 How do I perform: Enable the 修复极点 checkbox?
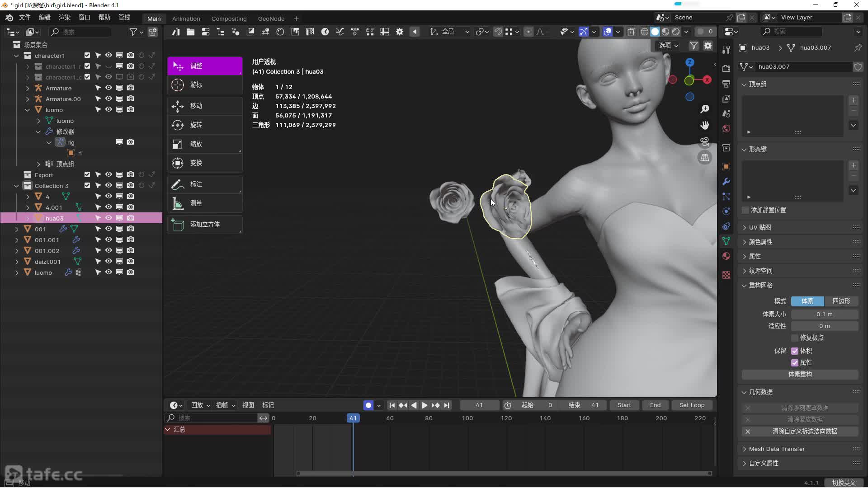click(794, 338)
